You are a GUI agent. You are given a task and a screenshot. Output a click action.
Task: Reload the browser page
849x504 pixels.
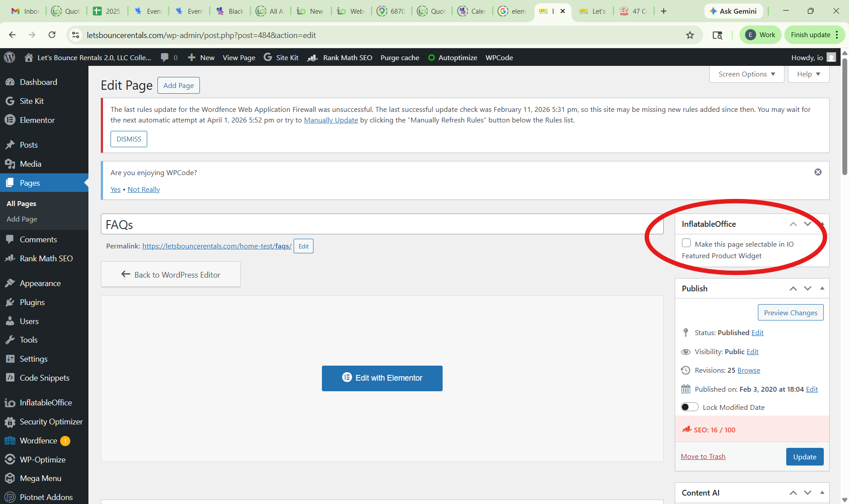click(x=52, y=35)
